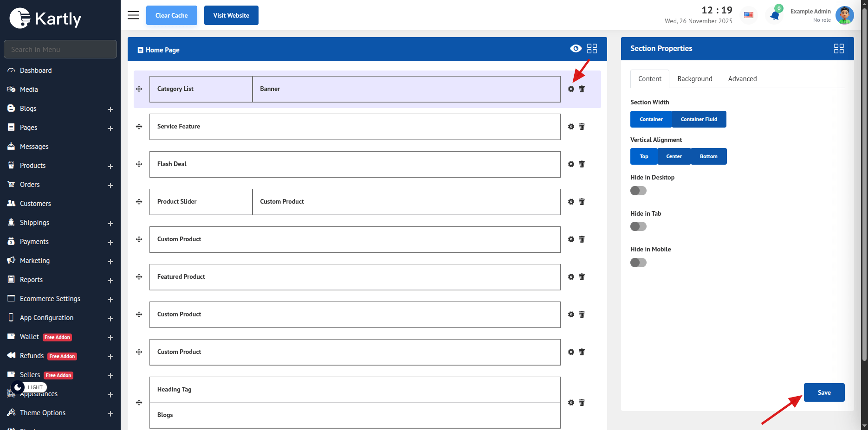Delete the Flash Deal section
This screenshot has width=868, height=430.
[x=582, y=164]
